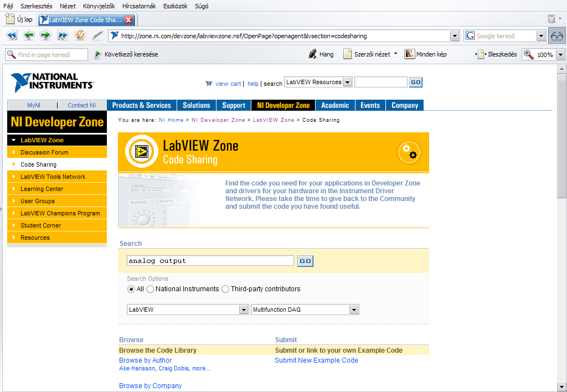Click the LabVIEW icon in banner
The image size is (567, 392).
coord(142,151)
